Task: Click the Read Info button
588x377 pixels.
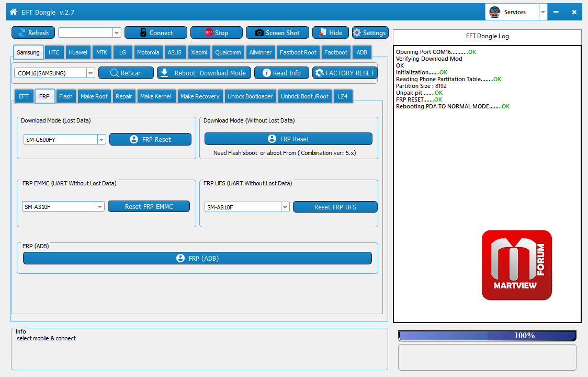Action: tap(281, 73)
